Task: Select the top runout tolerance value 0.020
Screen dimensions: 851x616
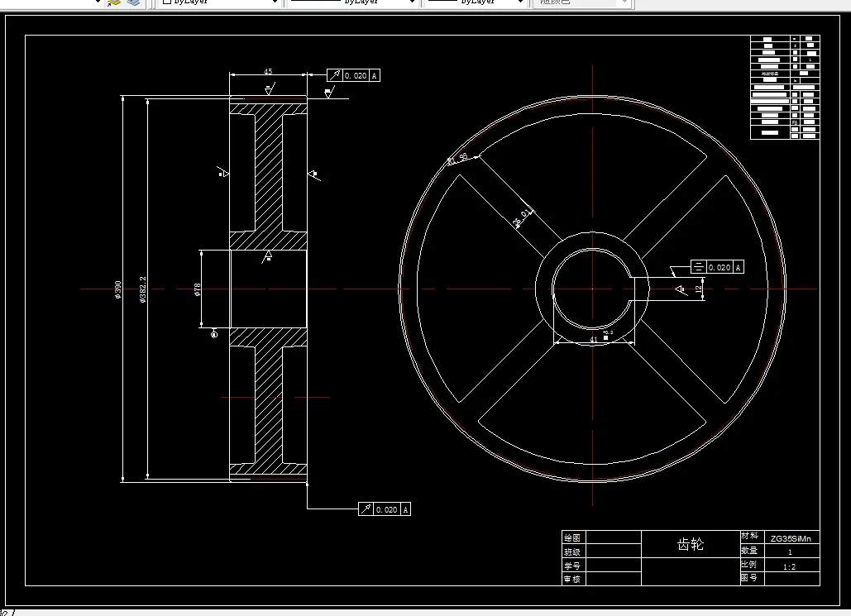Action: tap(356, 76)
